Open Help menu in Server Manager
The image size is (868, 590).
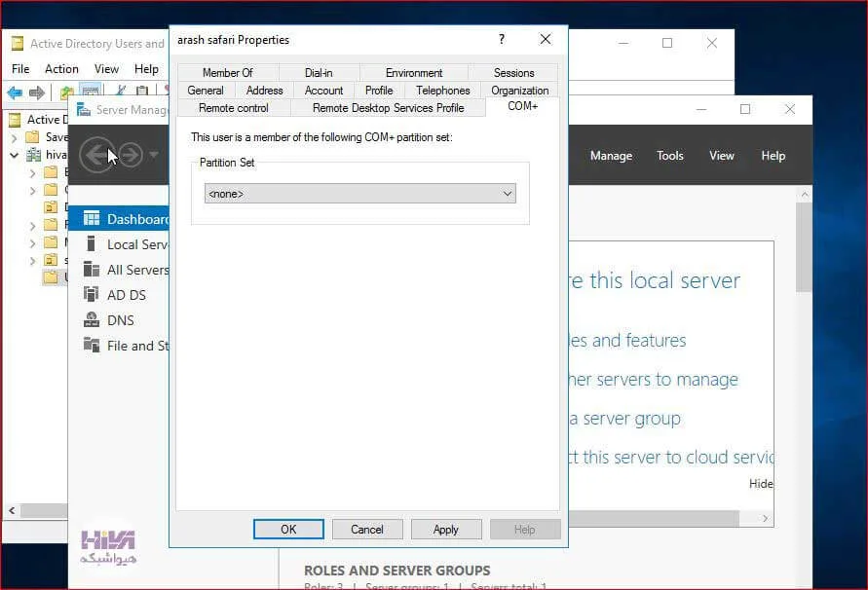tap(773, 156)
